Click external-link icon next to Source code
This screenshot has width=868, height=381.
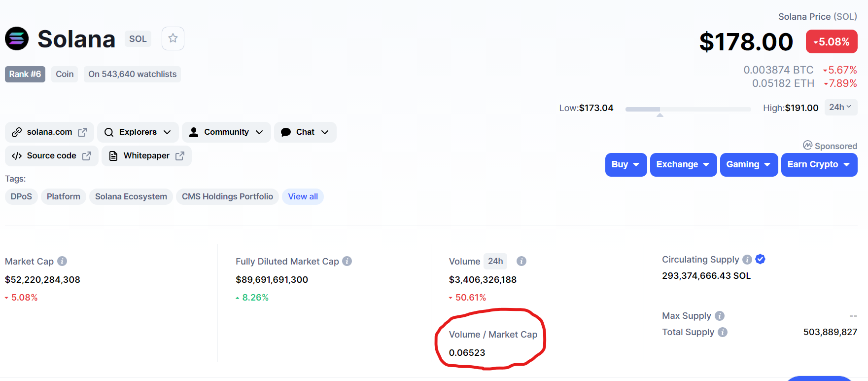[x=87, y=156]
